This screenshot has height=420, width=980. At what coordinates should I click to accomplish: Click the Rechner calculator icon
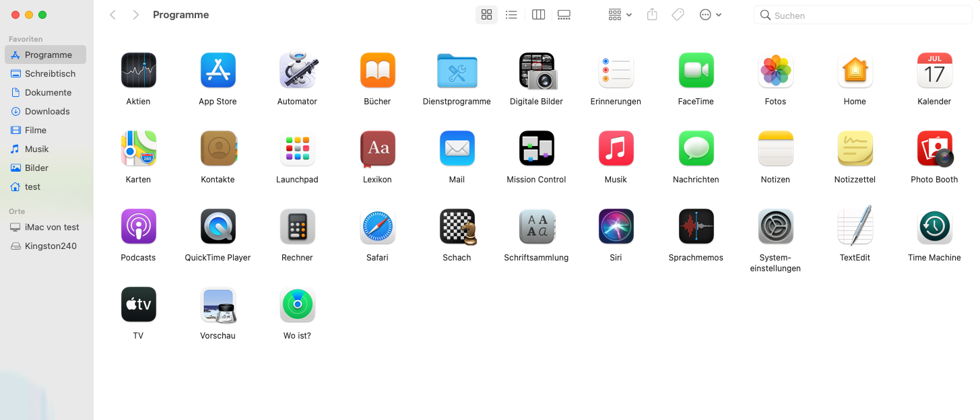297,226
